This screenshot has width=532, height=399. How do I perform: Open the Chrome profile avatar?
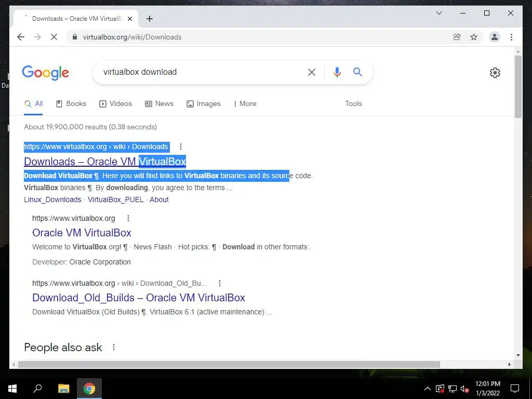[495, 37]
